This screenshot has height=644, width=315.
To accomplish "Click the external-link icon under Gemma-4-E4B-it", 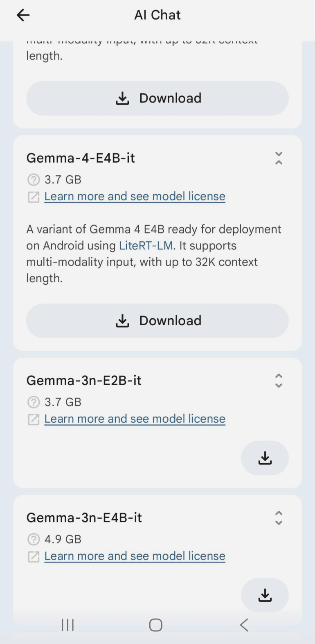I will coord(34,197).
